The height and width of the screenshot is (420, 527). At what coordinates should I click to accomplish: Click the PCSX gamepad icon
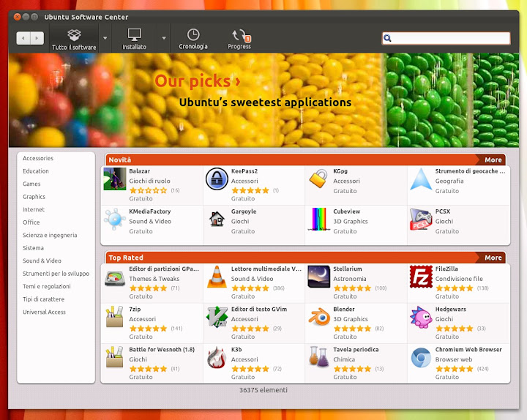tap(421, 219)
